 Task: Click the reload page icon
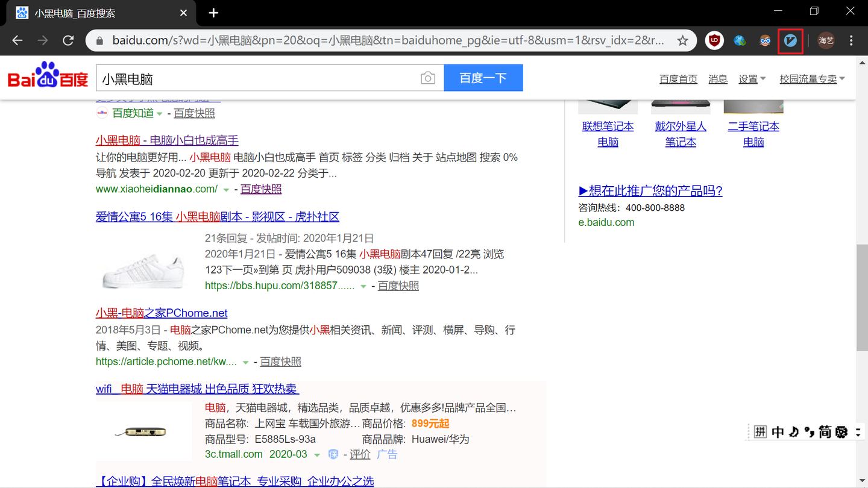[65, 40]
